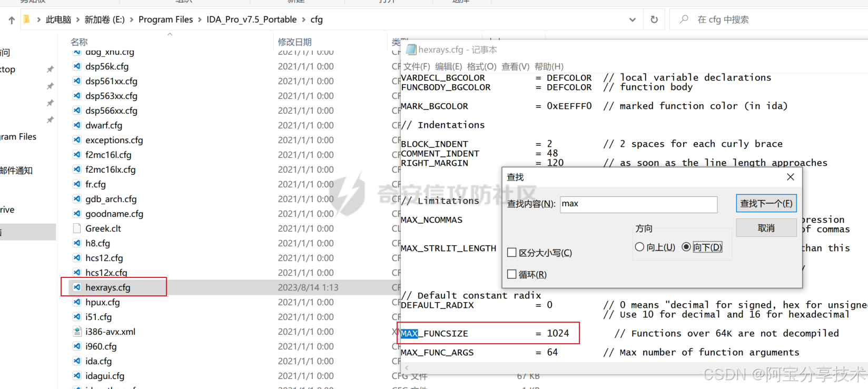
Task: Click the Greek.clt blank file icon
Action: (x=77, y=228)
